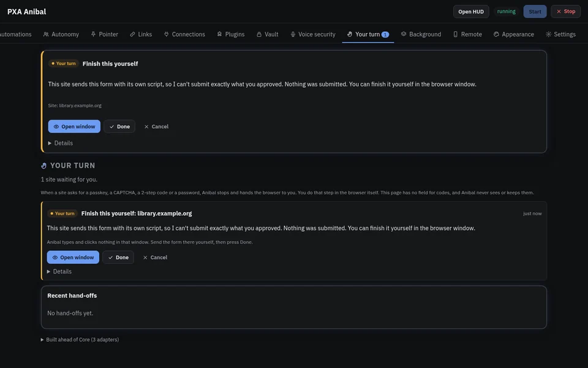Click the 'just now' timestamp
Screen dimensions: 588x368
(532, 213)
